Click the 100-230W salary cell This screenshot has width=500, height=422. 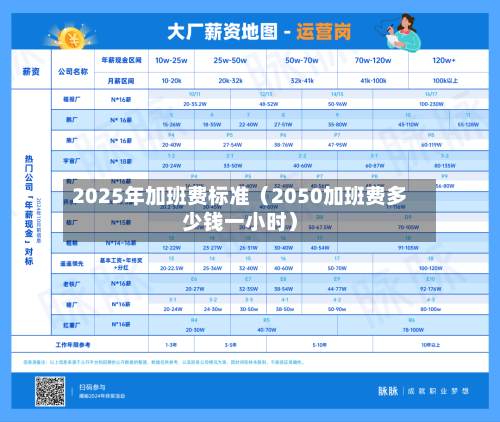(431, 104)
